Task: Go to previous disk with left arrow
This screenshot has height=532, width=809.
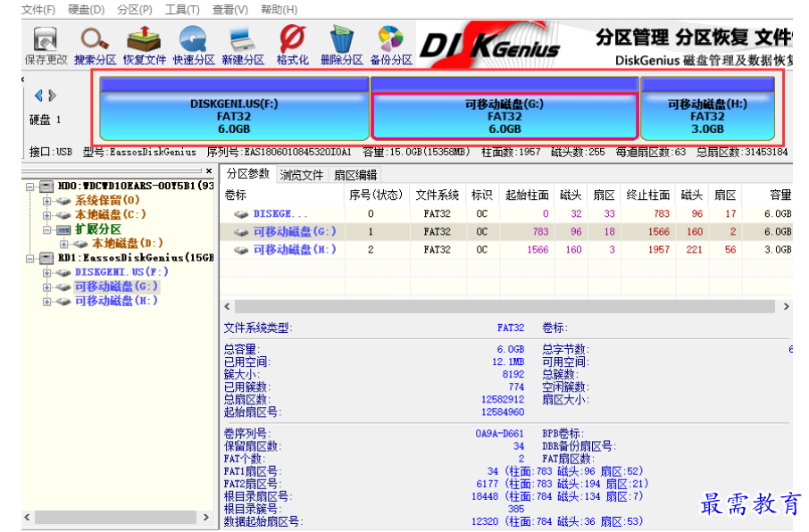Action: click(x=38, y=96)
